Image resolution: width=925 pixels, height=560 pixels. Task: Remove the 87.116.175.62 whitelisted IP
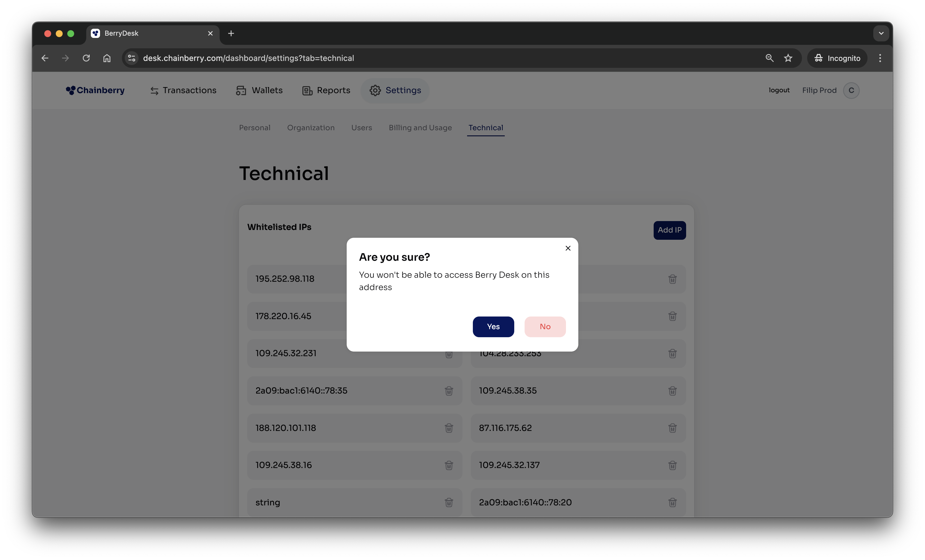coord(672,428)
